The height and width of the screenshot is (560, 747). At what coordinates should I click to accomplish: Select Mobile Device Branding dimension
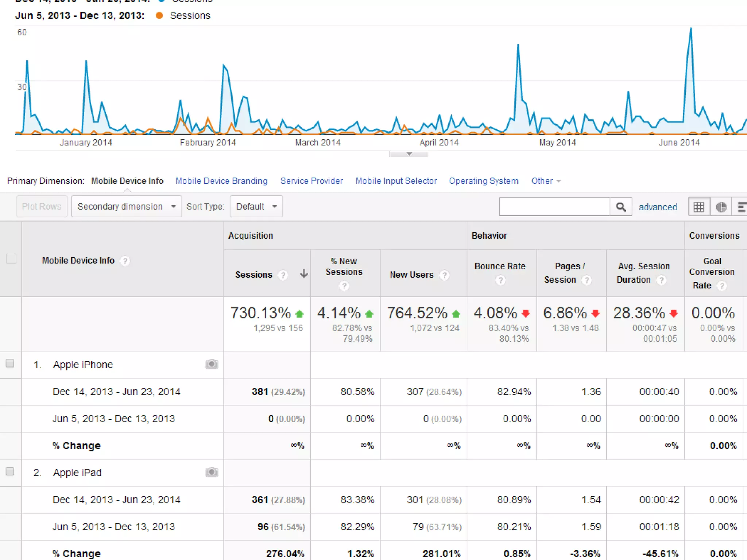pyautogui.click(x=221, y=181)
